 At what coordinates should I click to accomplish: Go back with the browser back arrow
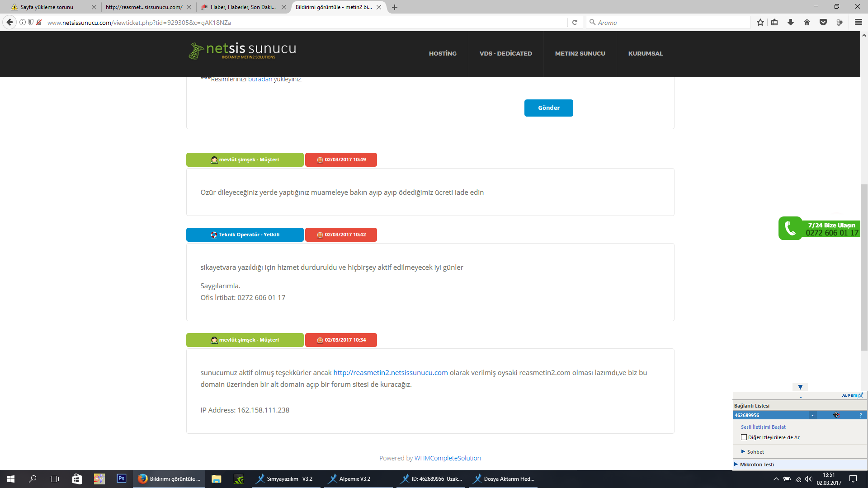(9, 22)
